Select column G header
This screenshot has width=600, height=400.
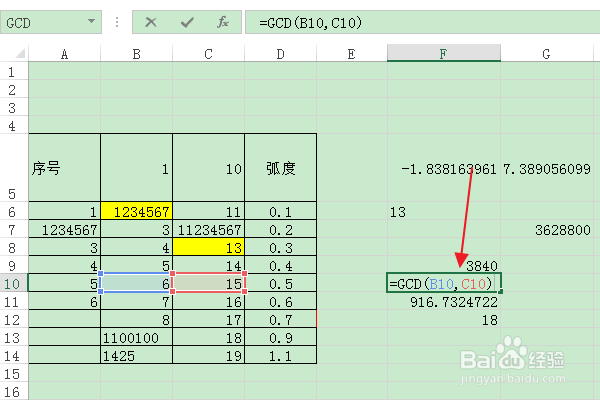coord(547,54)
